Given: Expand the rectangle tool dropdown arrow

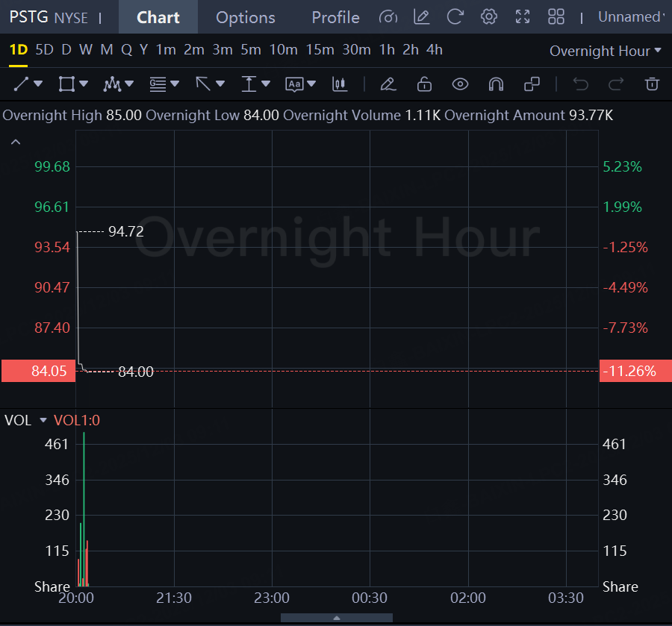Looking at the screenshot, I should click(84, 84).
